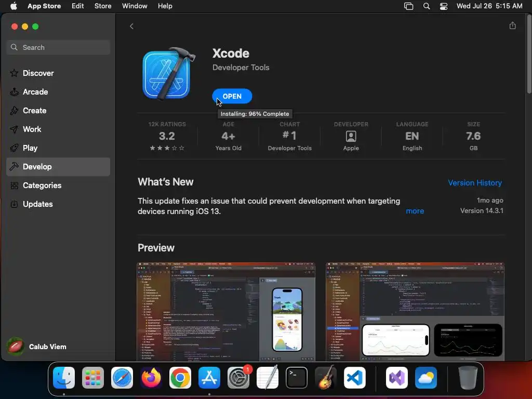Open Spotlight search in menu bar

427,6
